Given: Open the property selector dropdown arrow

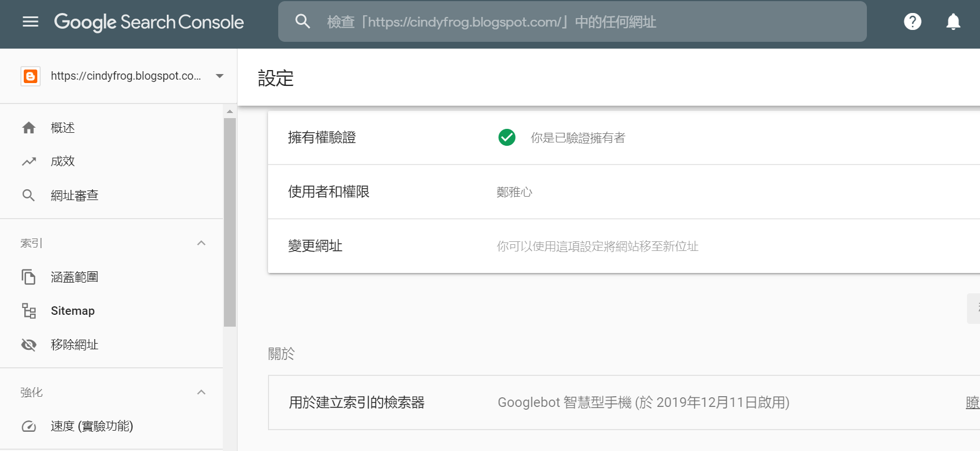Looking at the screenshot, I should (x=220, y=76).
